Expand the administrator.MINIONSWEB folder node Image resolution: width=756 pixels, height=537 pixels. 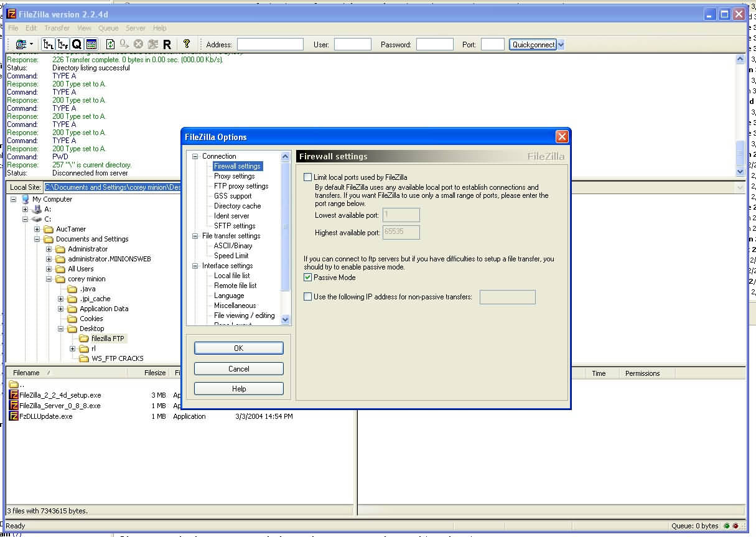click(49, 259)
